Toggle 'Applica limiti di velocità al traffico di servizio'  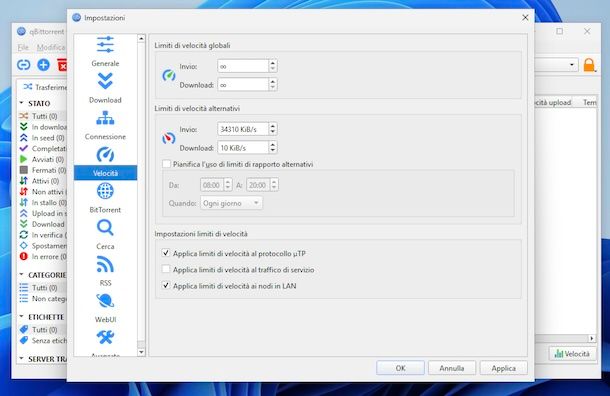click(166, 270)
